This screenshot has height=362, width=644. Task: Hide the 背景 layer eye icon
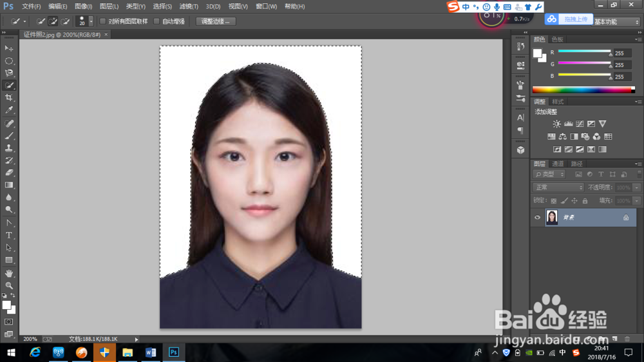click(x=537, y=217)
